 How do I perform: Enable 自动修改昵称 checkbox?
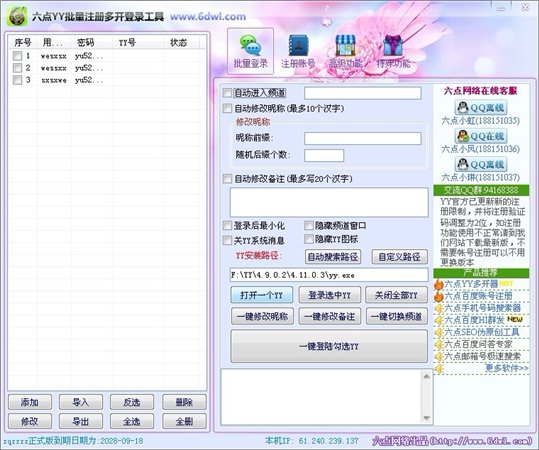(x=227, y=109)
